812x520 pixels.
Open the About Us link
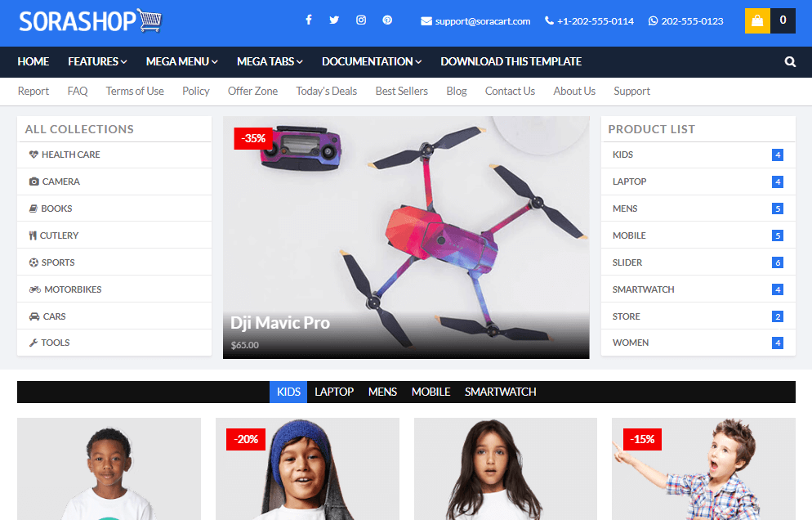pos(574,92)
